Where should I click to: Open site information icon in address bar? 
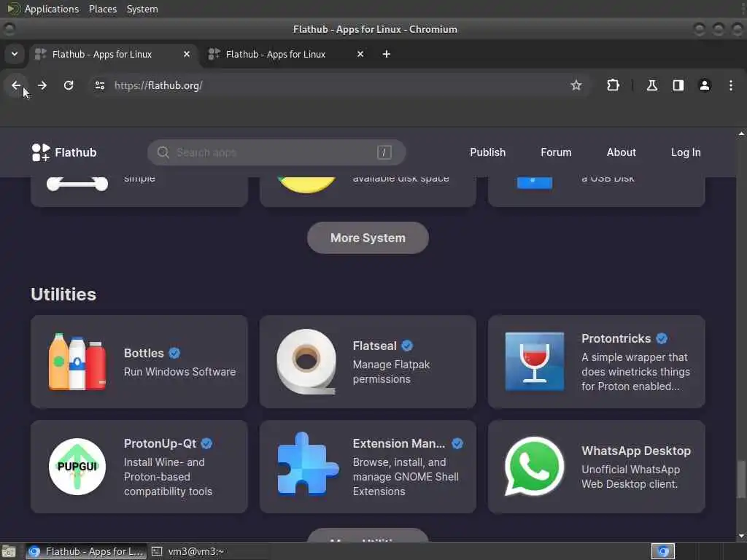point(99,85)
